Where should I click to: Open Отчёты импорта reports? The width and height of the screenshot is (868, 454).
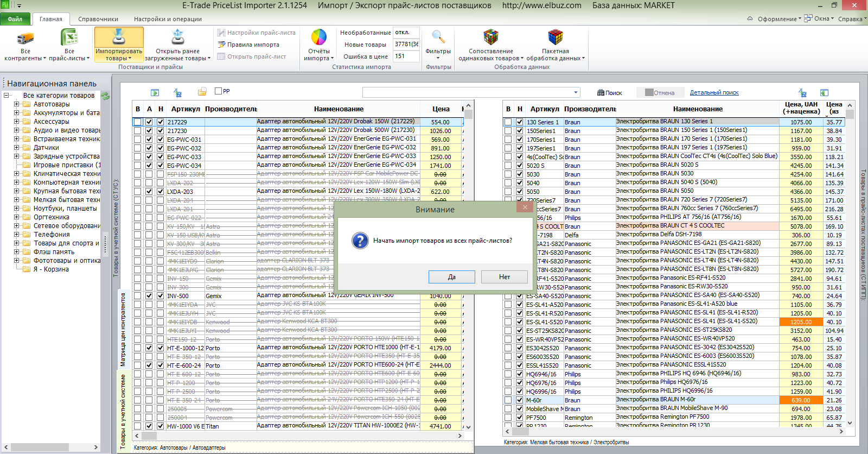click(318, 46)
